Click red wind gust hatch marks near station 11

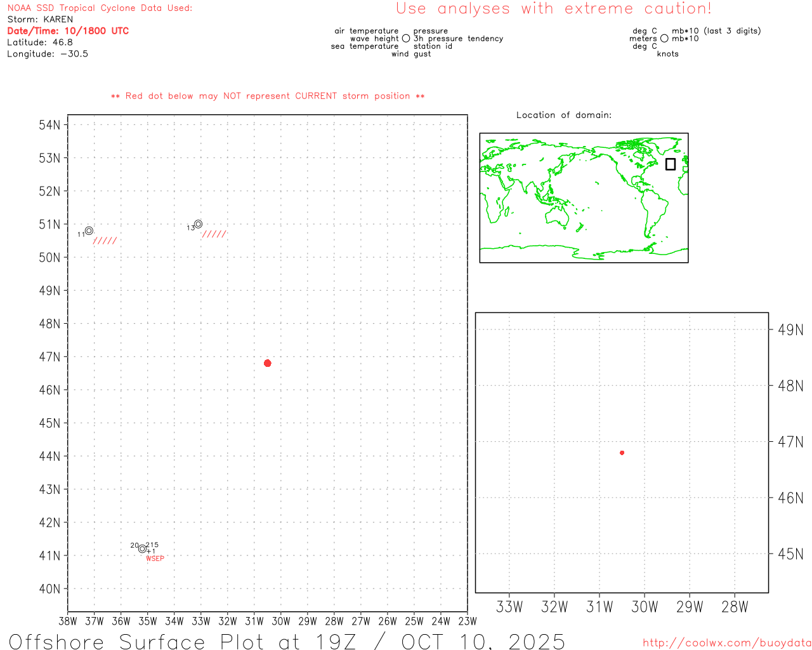(105, 241)
